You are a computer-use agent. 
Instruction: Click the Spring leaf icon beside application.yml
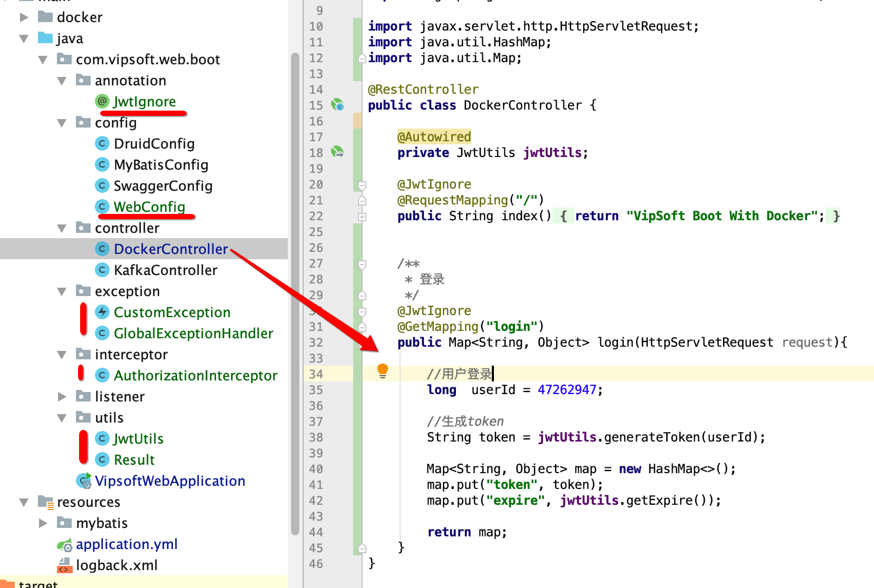coord(64,544)
